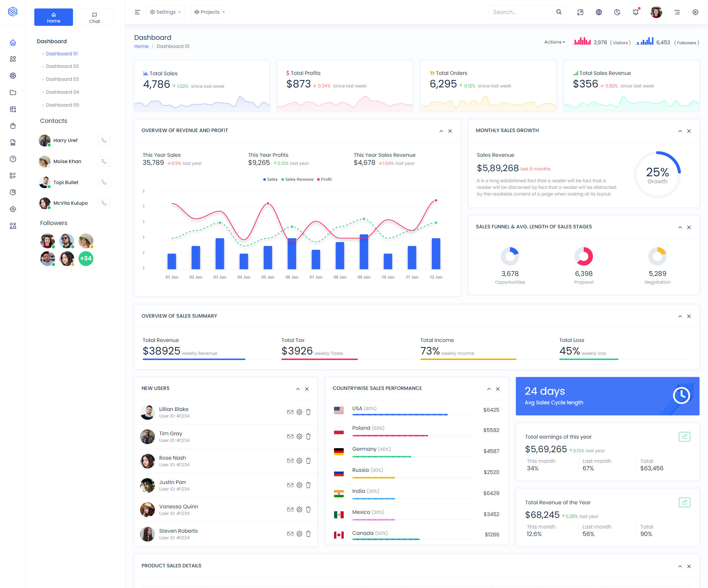Viewport: 708px width, 588px height.
Task: Click the shopping bag sidebar icon
Action: [x=13, y=126]
